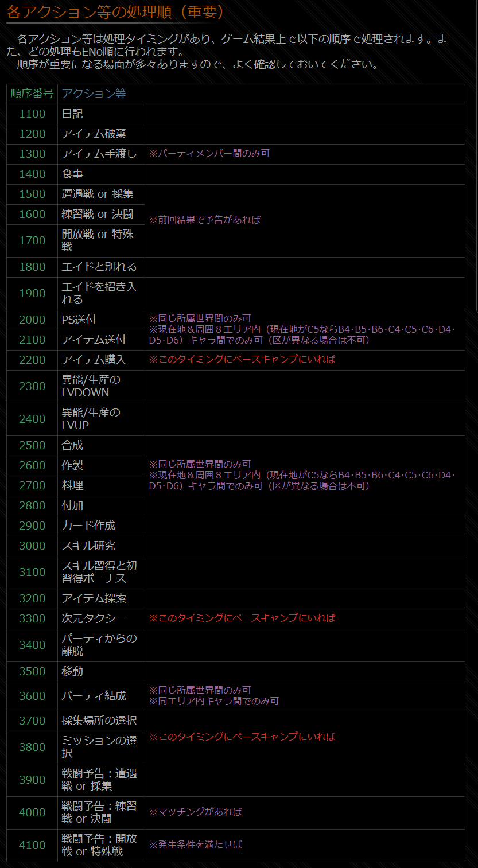Click order number 1400
This screenshot has height=868, width=478.
point(32,174)
